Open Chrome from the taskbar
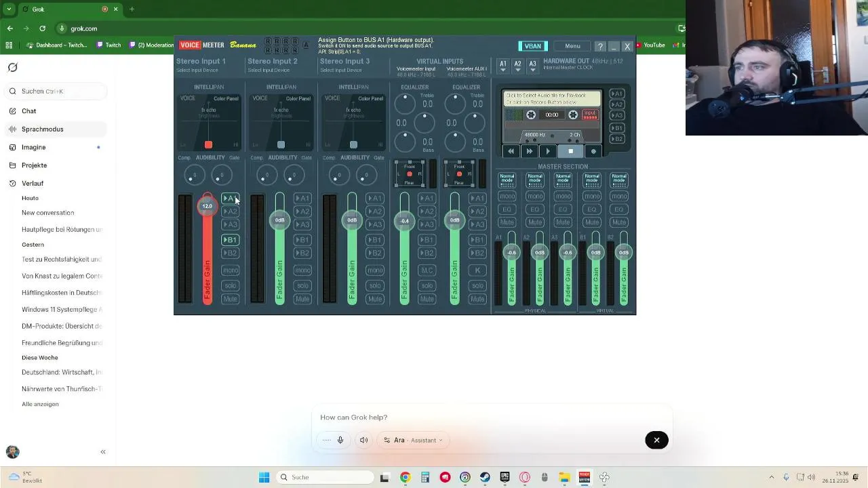 [405, 477]
